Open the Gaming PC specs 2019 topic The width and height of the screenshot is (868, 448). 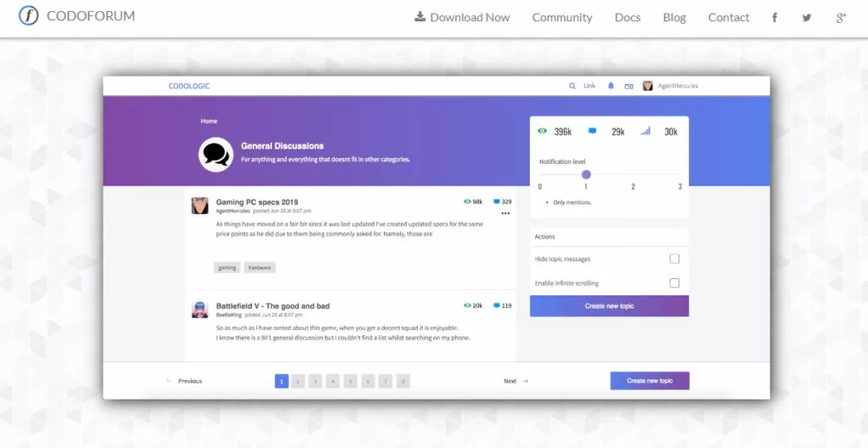pyautogui.click(x=257, y=202)
